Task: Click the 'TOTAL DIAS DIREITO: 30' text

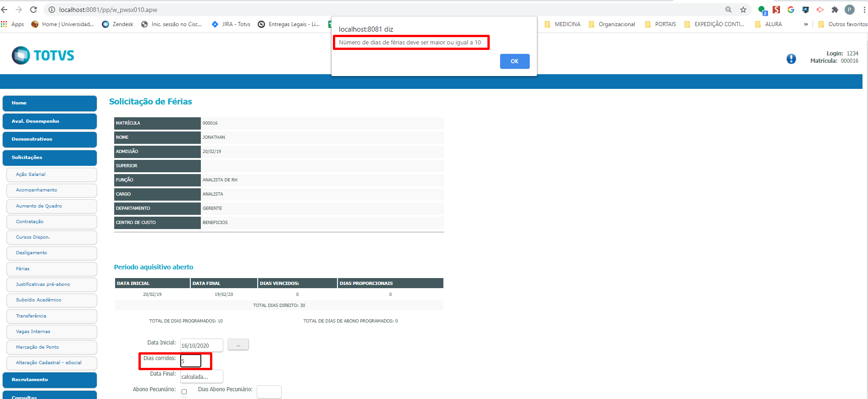Action: click(x=279, y=306)
